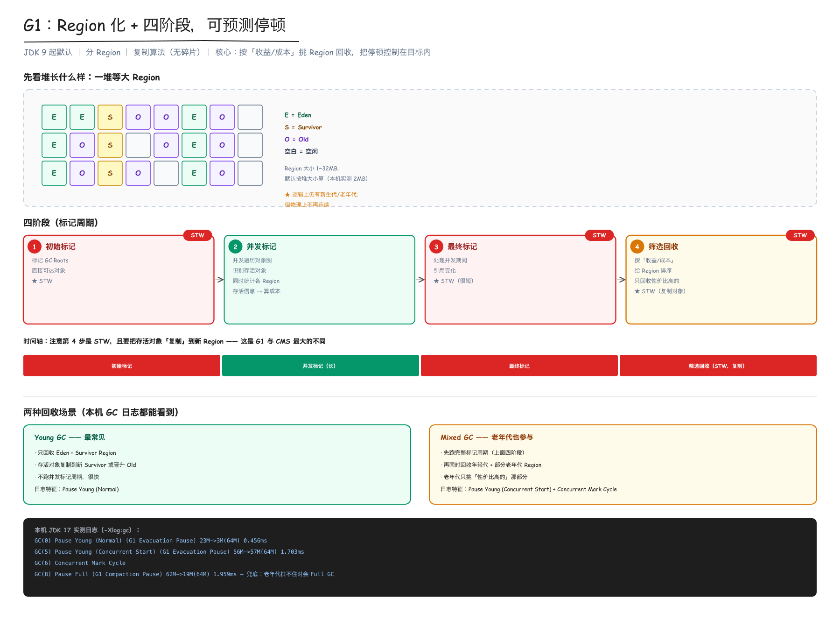The width and height of the screenshot is (840, 634).
Task: Click the legend entry O = Old
Action: pos(297,139)
